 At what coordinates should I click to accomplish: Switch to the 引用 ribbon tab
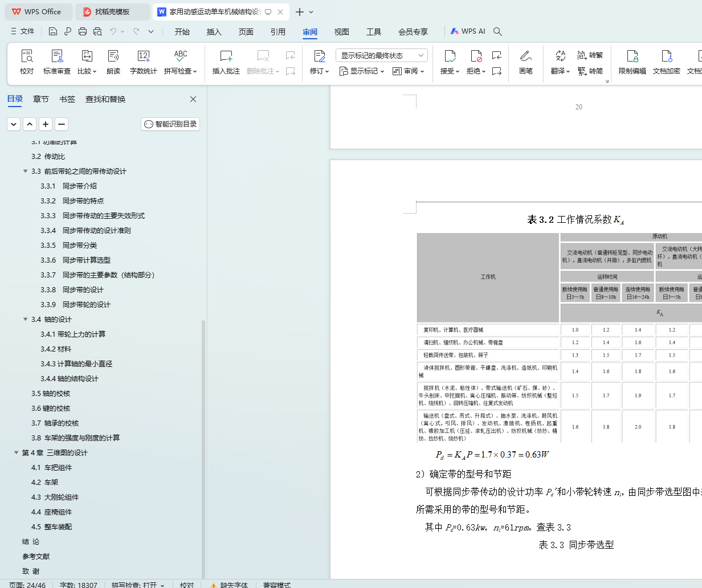tap(278, 31)
